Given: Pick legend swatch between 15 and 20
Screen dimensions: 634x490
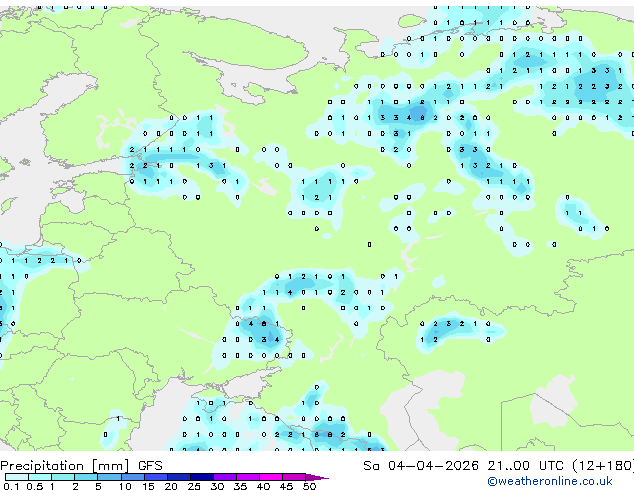Looking at the screenshot, I should click(156, 477).
